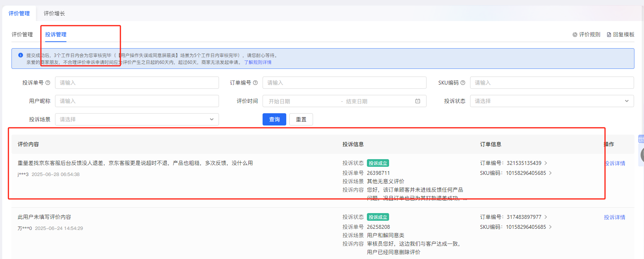Click the 重置 button
644x259 pixels.
point(301,119)
